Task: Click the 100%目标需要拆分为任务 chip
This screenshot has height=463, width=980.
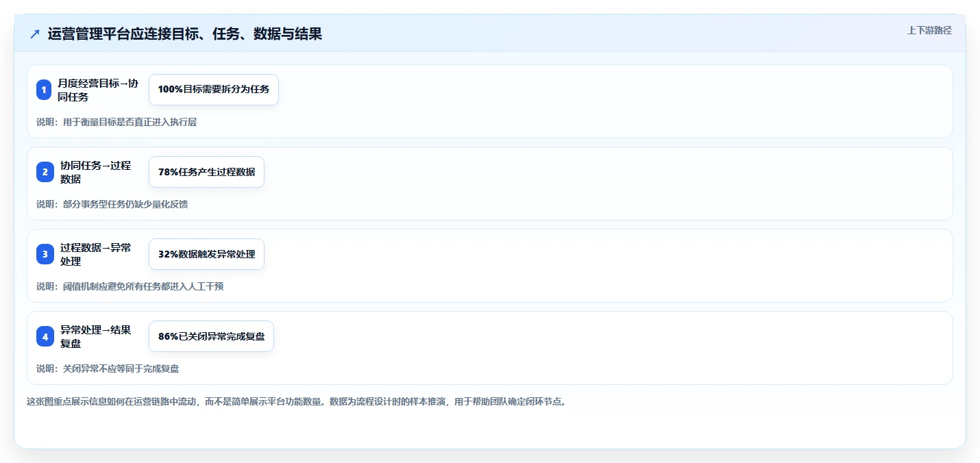Action: pyautogui.click(x=214, y=90)
